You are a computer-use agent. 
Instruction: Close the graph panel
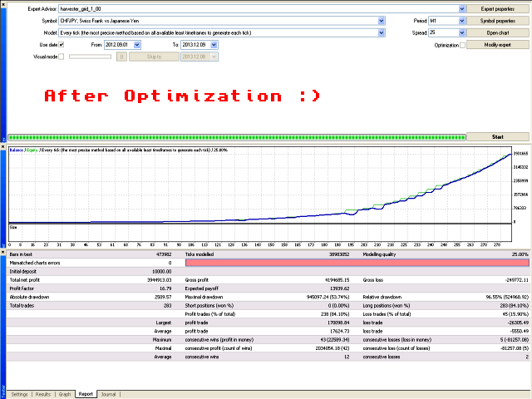click(x=3, y=147)
